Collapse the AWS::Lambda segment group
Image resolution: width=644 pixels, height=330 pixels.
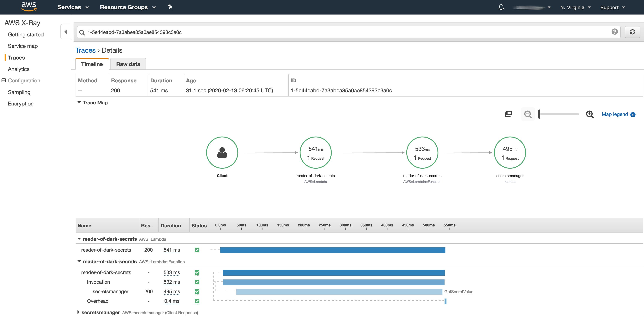tap(79, 239)
